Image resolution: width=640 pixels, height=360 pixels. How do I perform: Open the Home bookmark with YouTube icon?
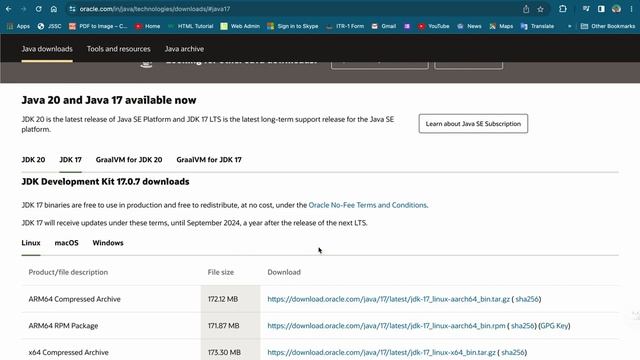(148, 26)
